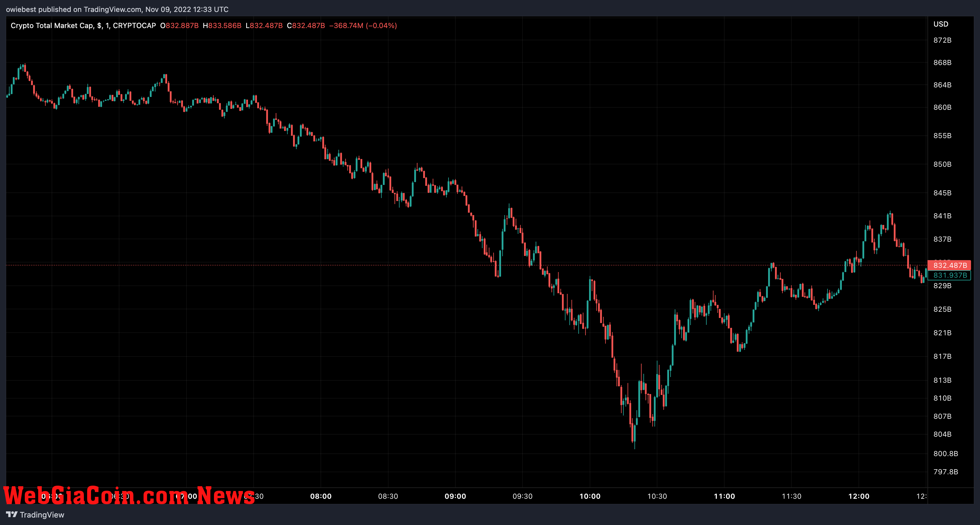Click the high value H833.586B

coord(222,25)
